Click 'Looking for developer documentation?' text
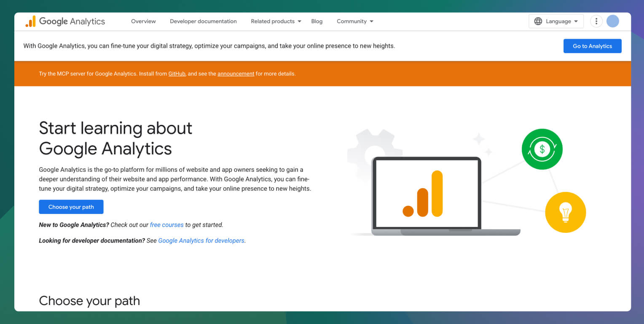 tap(92, 240)
